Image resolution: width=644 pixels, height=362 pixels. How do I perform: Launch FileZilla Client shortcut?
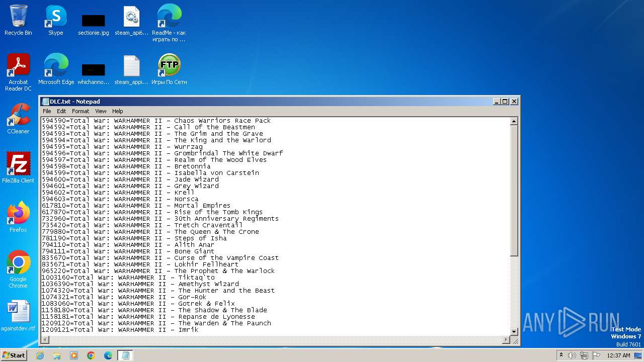pos(18,168)
